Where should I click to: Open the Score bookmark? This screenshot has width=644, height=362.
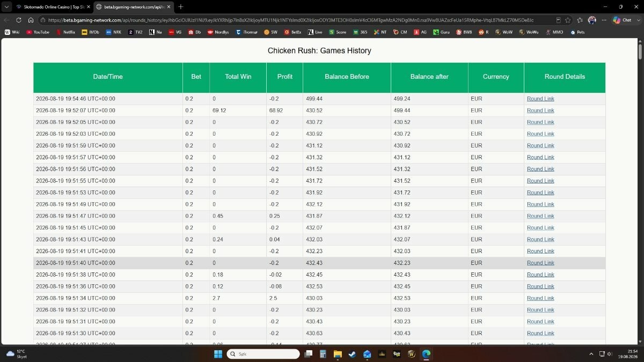[x=338, y=32]
